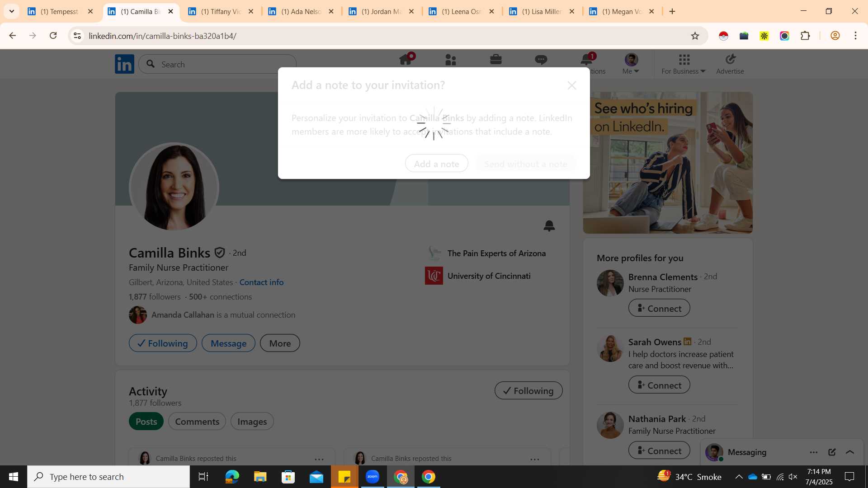Expand the Me dropdown menu

pos(631,64)
